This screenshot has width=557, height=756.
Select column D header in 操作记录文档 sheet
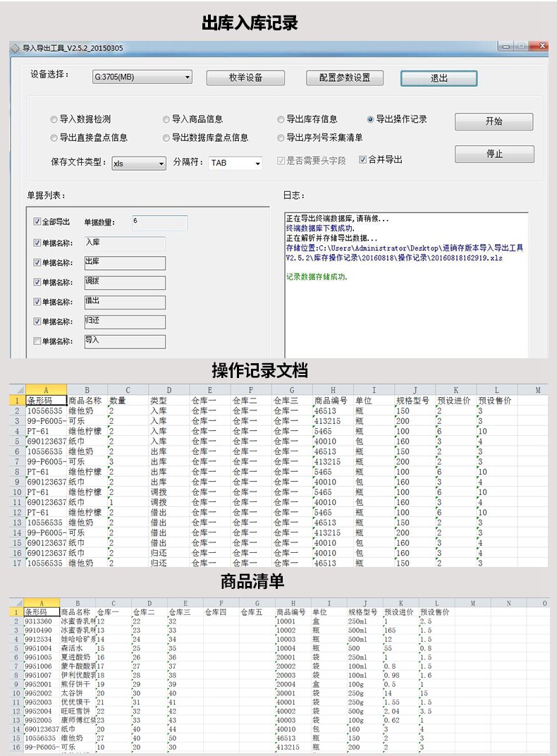(169, 390)
